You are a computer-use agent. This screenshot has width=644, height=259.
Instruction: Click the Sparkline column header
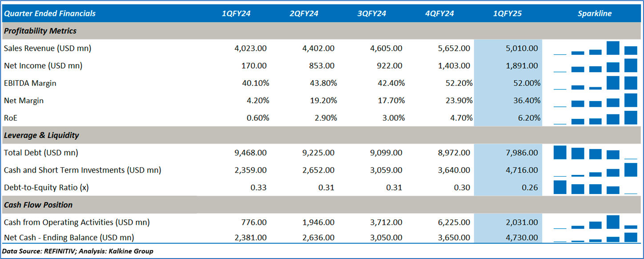595,13
